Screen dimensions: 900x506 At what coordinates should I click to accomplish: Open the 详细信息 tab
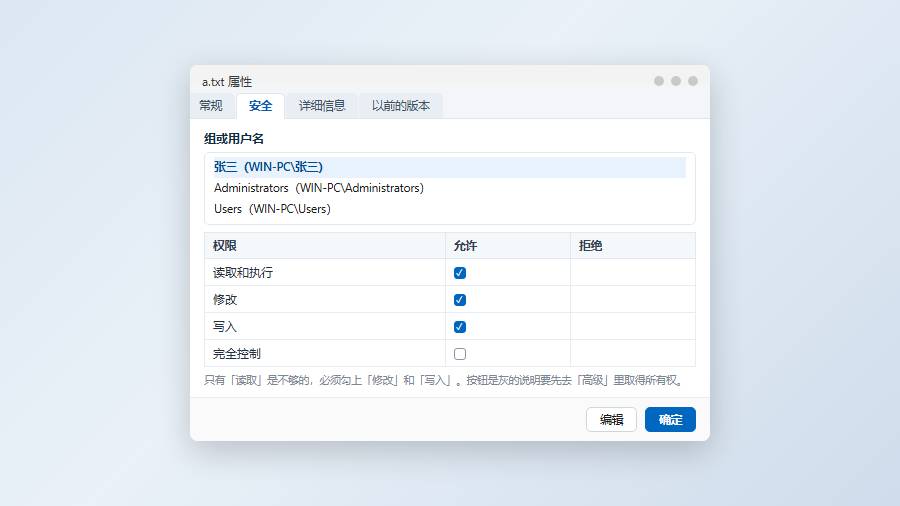[322, 106]
